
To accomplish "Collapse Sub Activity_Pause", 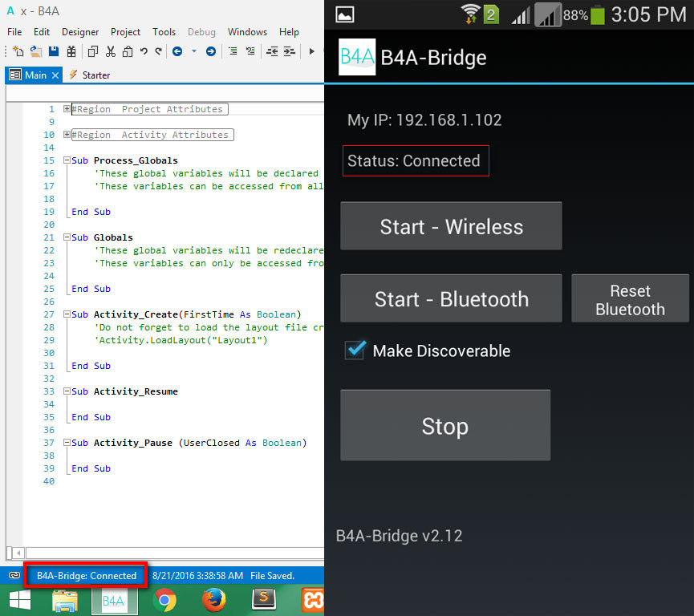I will (67, 443).
